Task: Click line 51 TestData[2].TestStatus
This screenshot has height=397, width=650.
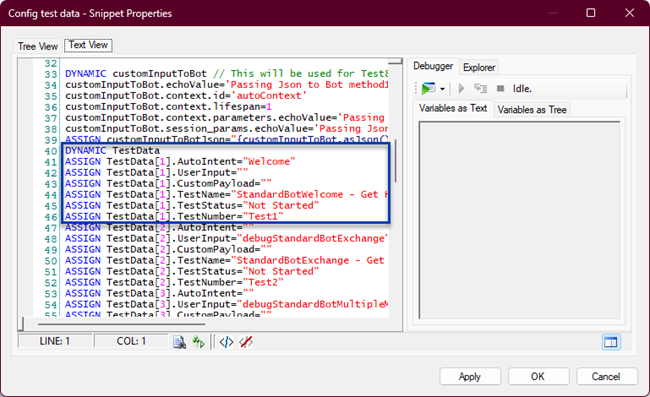Action: point(192,271)
